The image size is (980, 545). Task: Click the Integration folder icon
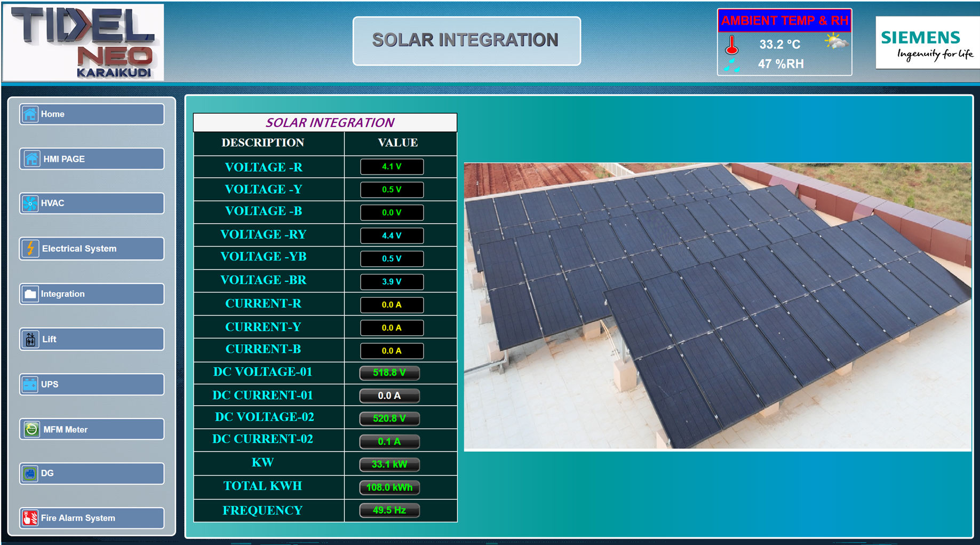[x=30, y=294]
